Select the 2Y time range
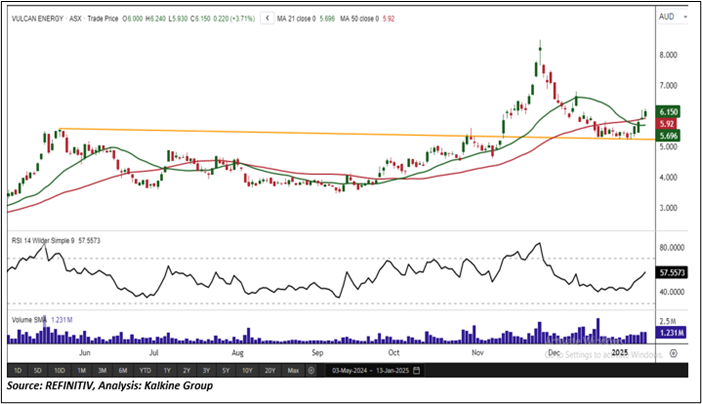Image resolution: width=702 pixels, height=404 pixels. 187,370
